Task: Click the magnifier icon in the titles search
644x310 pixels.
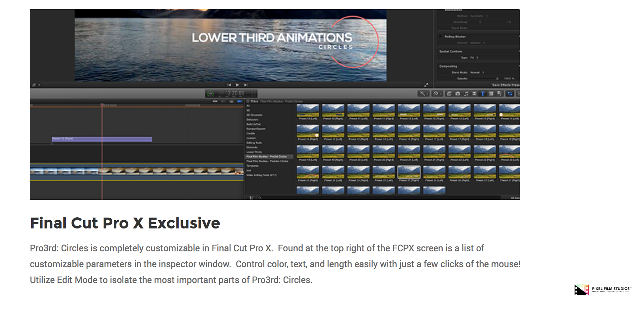Action: (x=260, y=198)
